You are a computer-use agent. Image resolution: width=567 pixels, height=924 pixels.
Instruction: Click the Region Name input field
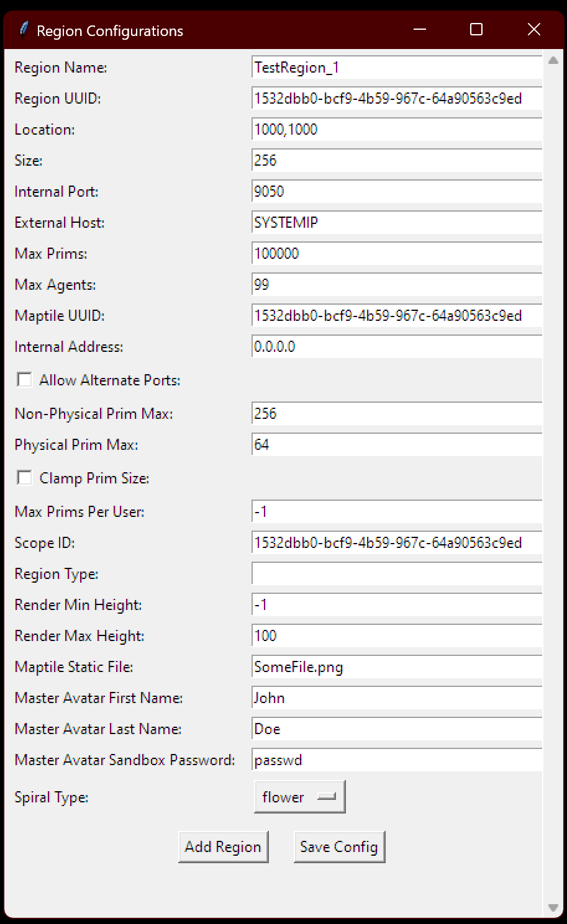click(397, 68)
